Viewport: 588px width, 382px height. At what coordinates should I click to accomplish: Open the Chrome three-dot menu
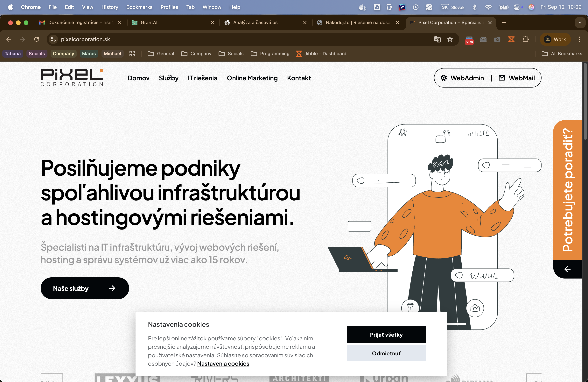click(x=579, y=39)
